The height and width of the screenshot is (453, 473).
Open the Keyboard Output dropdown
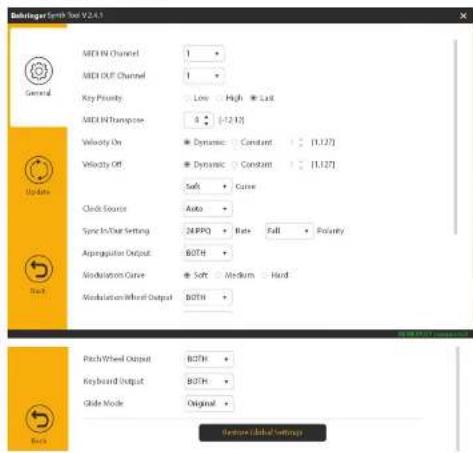pos(209,381)
